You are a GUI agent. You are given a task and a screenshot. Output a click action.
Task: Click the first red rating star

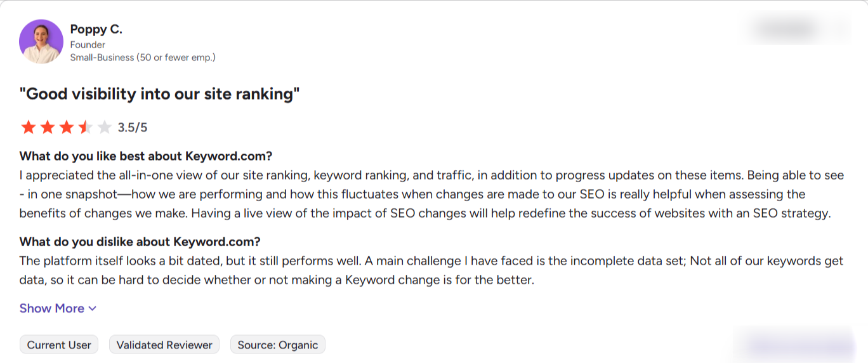pyautogui.click(x=28, y=128)
